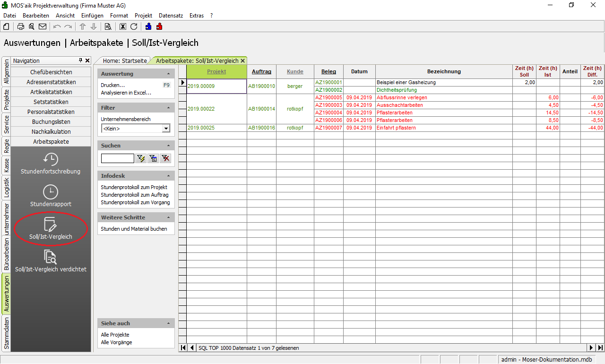
Task: Collapse the Auswertung section
Action: point(169,74)
